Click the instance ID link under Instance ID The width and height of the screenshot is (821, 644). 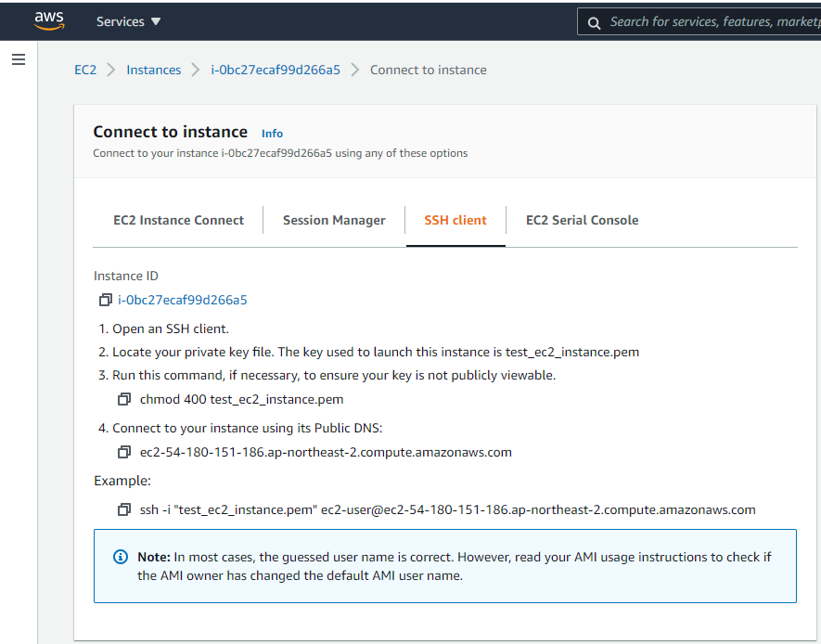[x=182, y=300]
